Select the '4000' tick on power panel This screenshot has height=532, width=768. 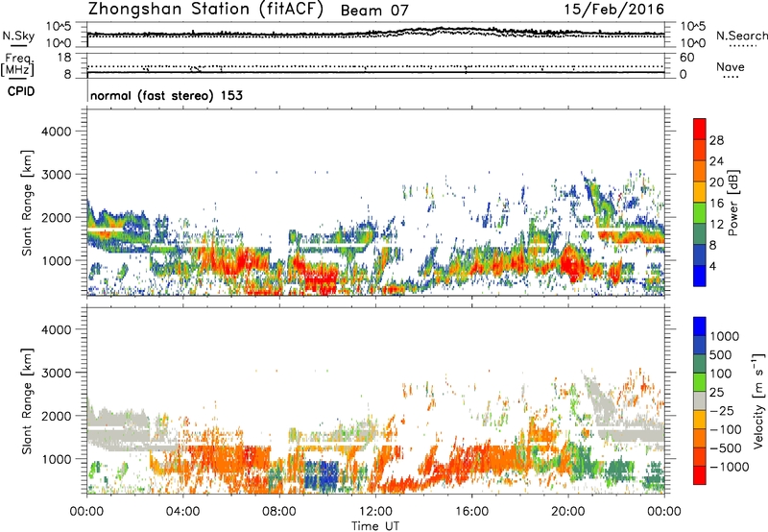tap(56, 132)
